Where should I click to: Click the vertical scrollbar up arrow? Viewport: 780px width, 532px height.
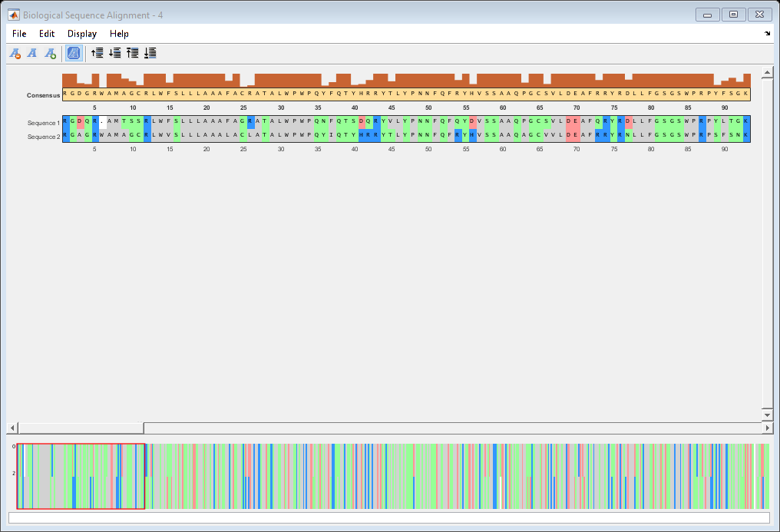[x=767, y=73]
